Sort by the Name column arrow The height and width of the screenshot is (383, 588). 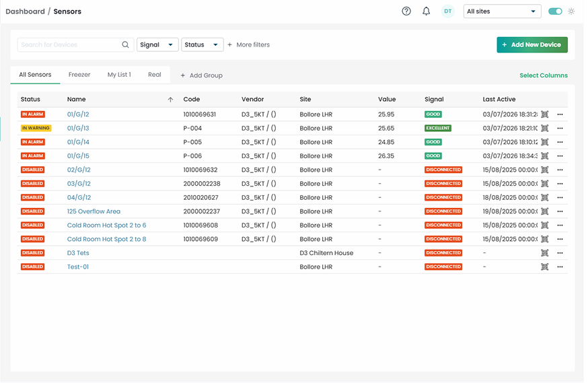[x=170, y=100]
